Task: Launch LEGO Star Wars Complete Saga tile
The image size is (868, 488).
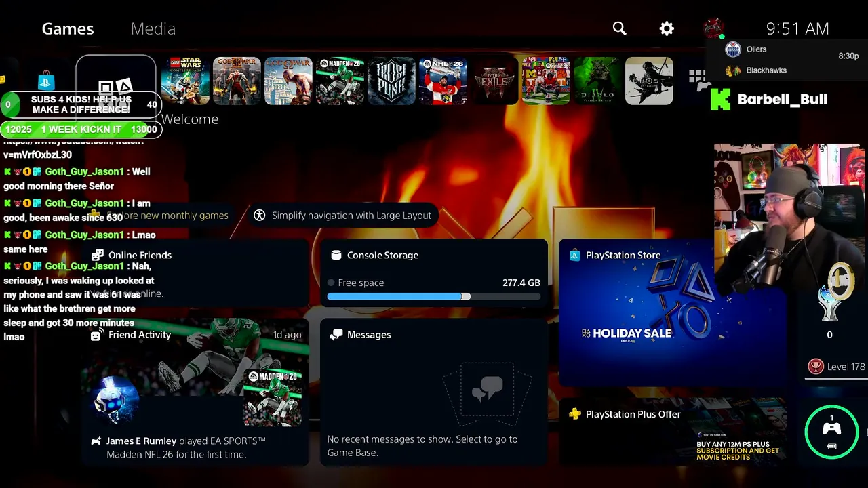Action: pyautogui.click(x=185, y=81)
